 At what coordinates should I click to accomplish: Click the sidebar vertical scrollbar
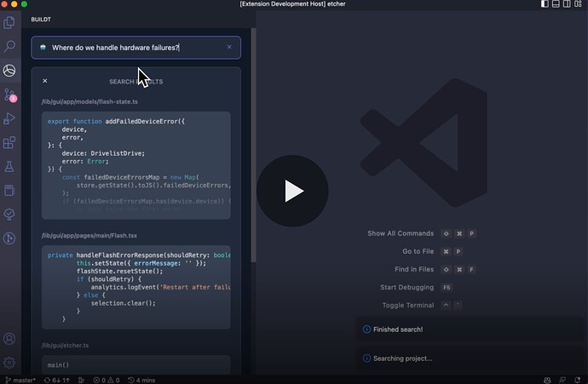point(253,146)
